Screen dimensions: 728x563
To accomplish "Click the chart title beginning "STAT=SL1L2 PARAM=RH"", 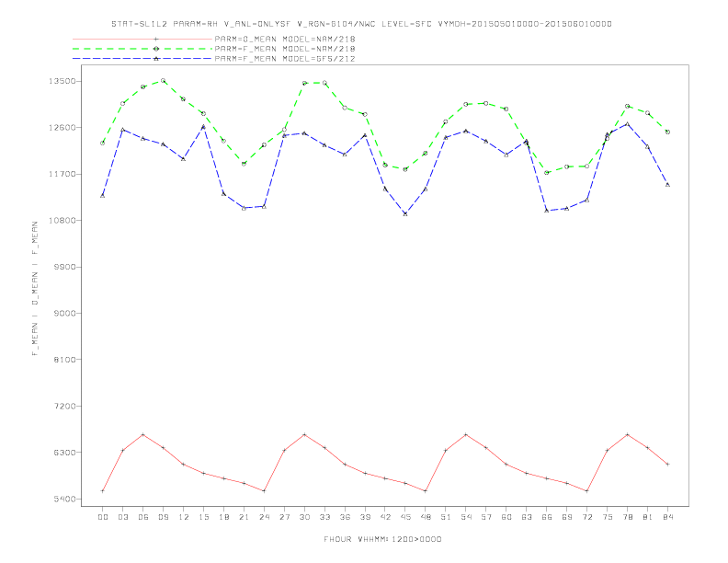I will [361, 24].
